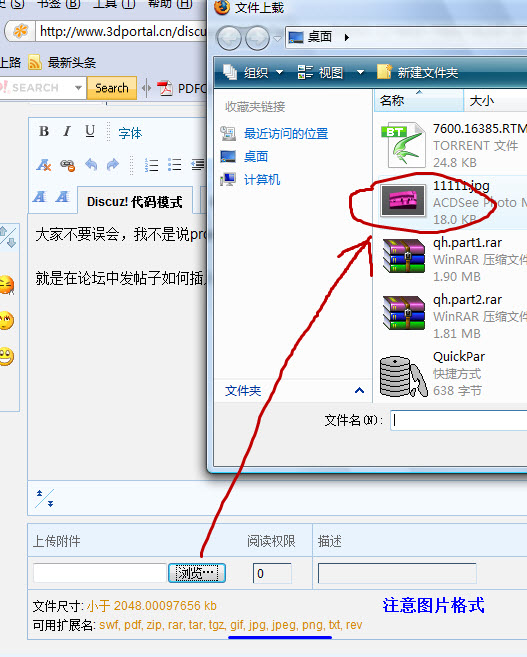
Task: Select the 7600.16385 torrent file
Action: (452, 145)
